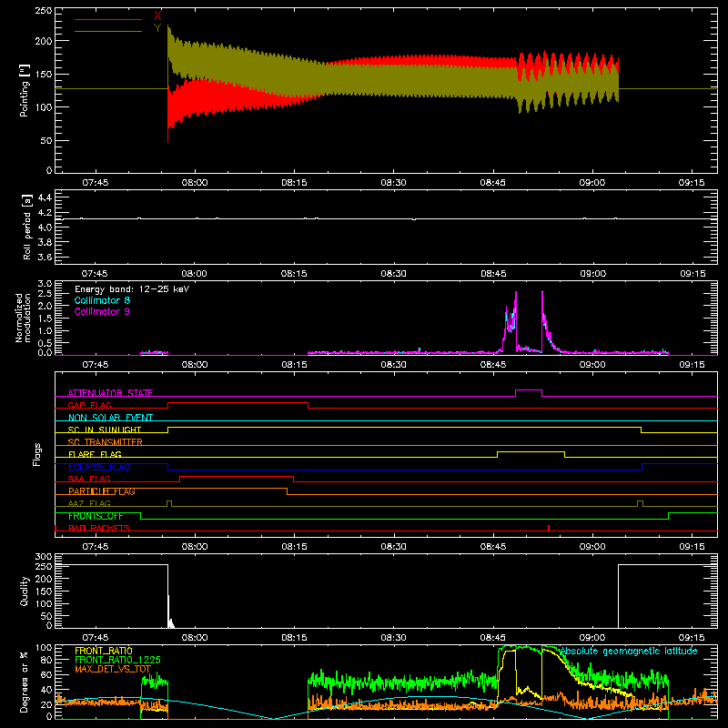Click the Pointing axis title

point(25,90)
